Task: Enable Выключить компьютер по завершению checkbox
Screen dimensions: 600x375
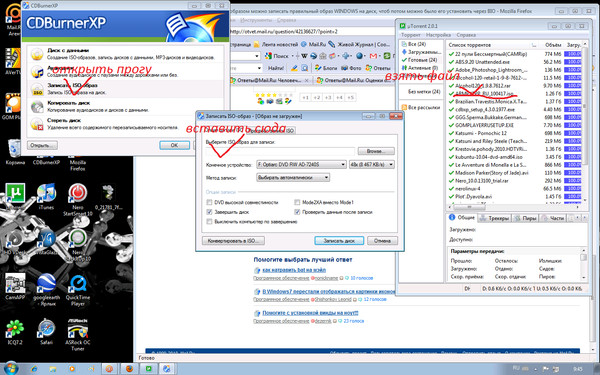Action: [209, 221]
